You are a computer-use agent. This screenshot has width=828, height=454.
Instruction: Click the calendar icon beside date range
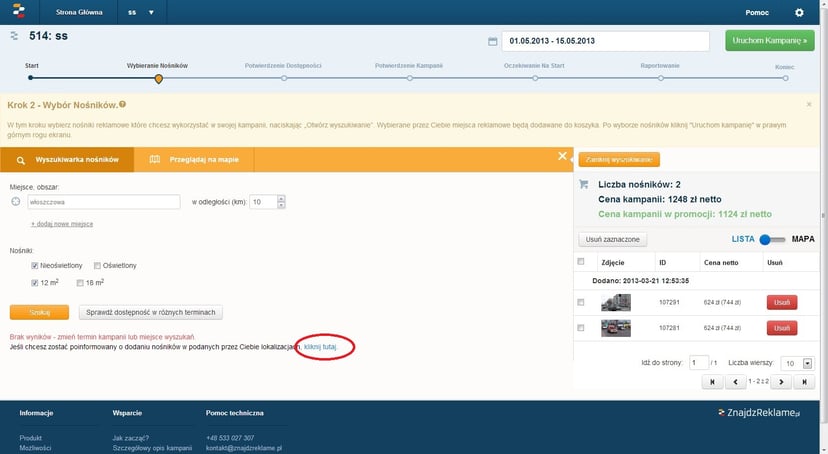coord(492,41)
